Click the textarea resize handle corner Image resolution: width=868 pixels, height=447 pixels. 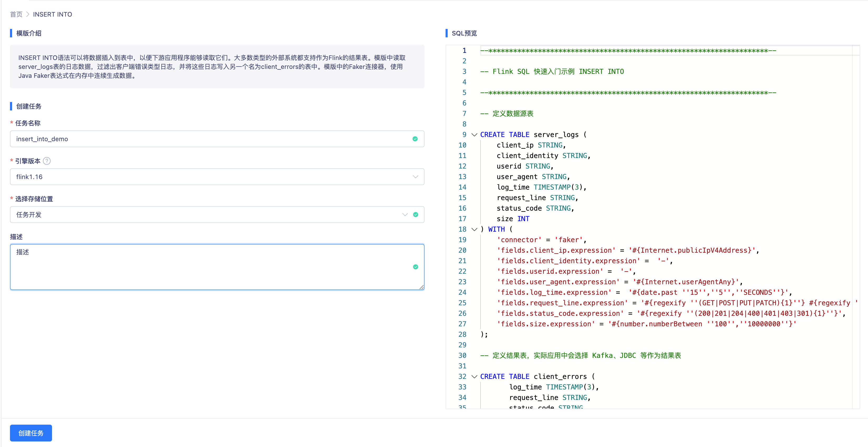422,287
